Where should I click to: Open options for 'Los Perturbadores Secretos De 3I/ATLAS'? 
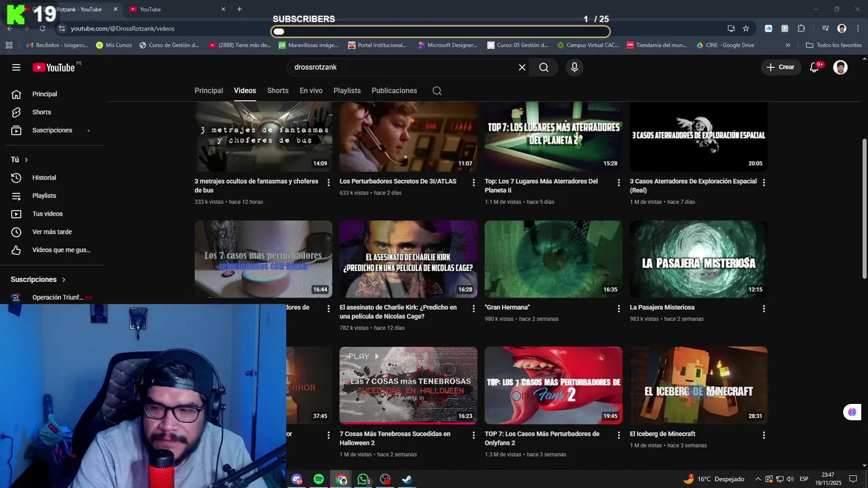pyautogui.click(x=474, y=182)
